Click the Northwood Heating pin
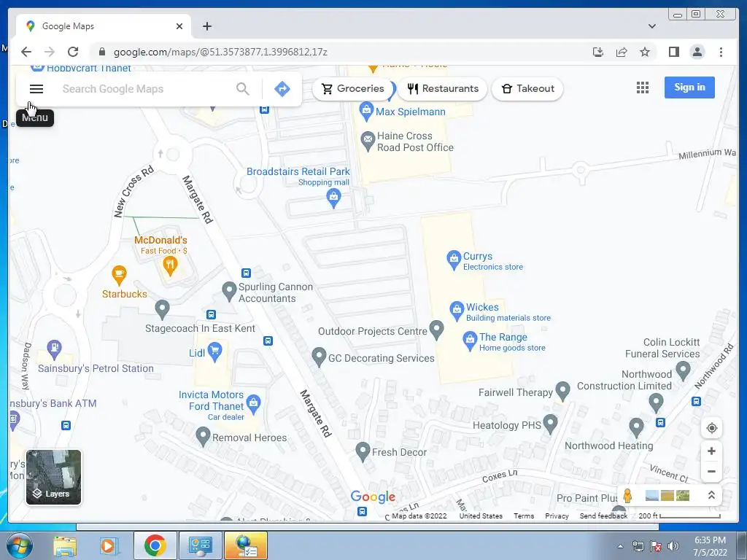 [636, 427]
